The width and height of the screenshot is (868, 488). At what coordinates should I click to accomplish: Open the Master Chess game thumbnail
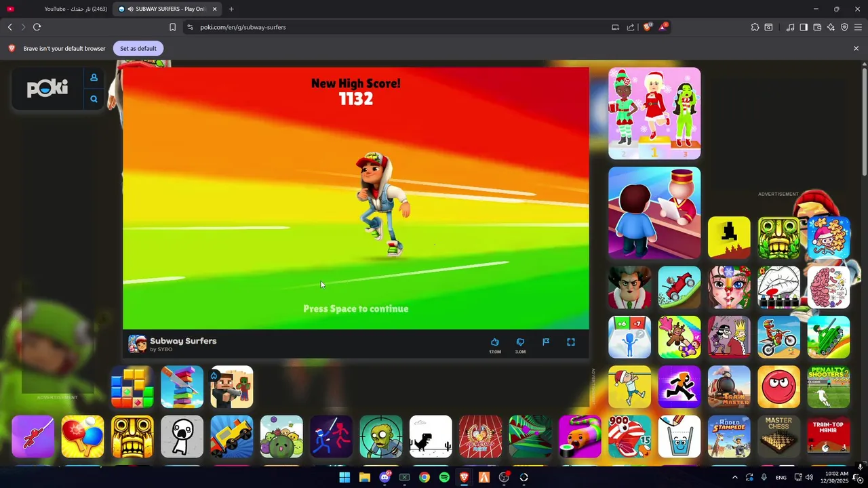(778, 436)
